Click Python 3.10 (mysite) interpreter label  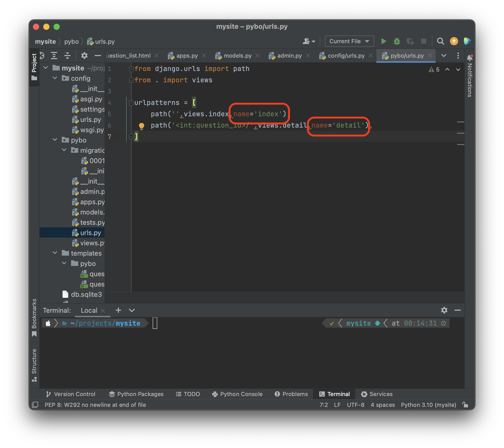click(428, 405)
